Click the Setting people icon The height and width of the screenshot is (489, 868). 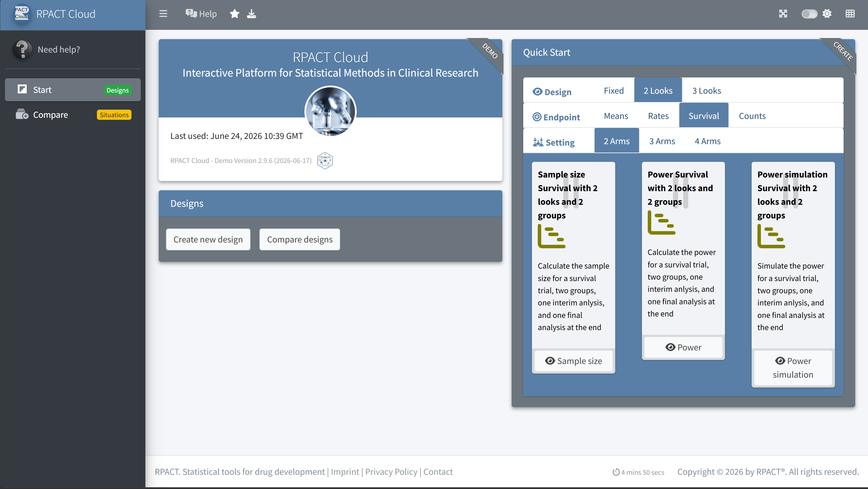538,142
